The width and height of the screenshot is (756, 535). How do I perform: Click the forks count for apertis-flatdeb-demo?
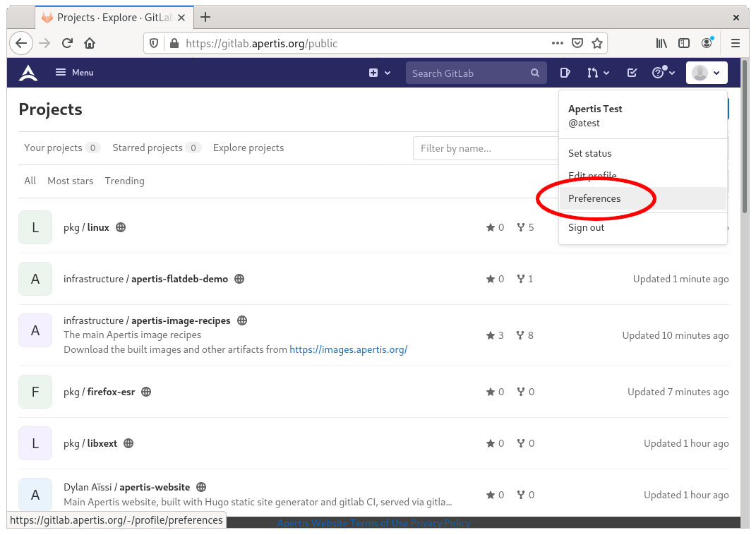click(x=524, y=279)
